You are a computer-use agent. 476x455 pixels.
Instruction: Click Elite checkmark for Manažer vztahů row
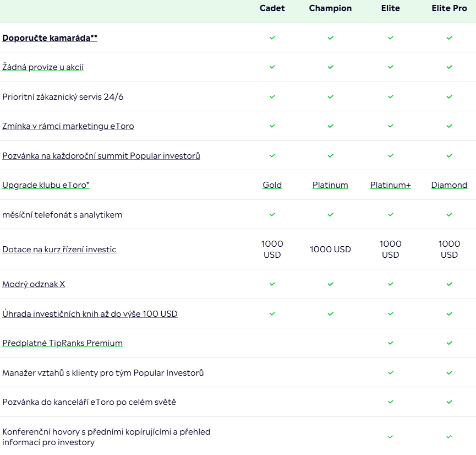coord(390,373)
